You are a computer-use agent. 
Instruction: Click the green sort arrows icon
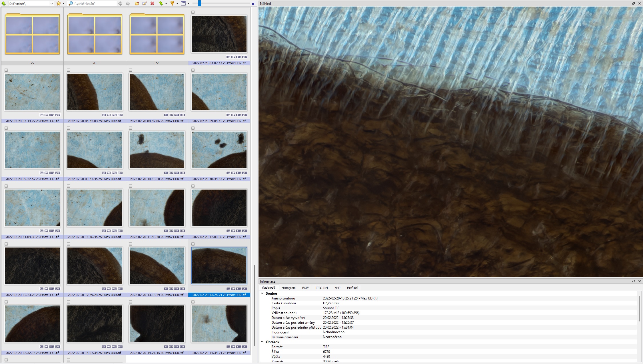click(x=161, y=3)
